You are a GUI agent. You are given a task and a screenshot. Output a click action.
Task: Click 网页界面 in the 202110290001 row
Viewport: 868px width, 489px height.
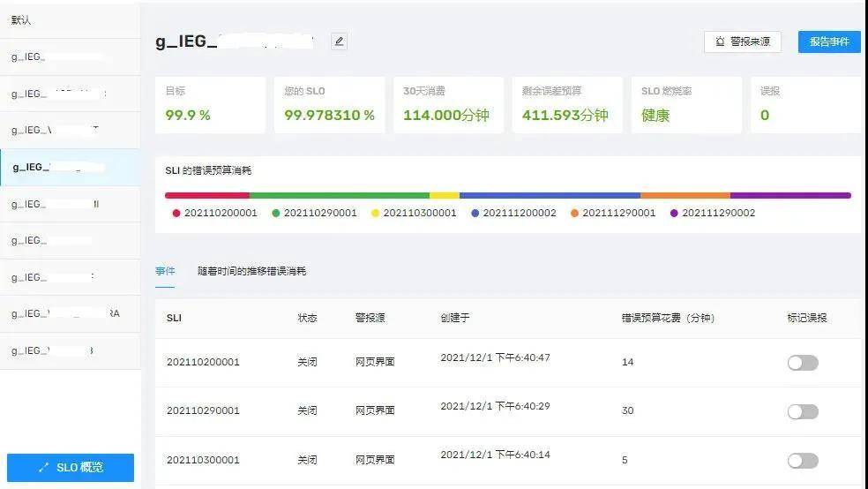click(375, 411)
